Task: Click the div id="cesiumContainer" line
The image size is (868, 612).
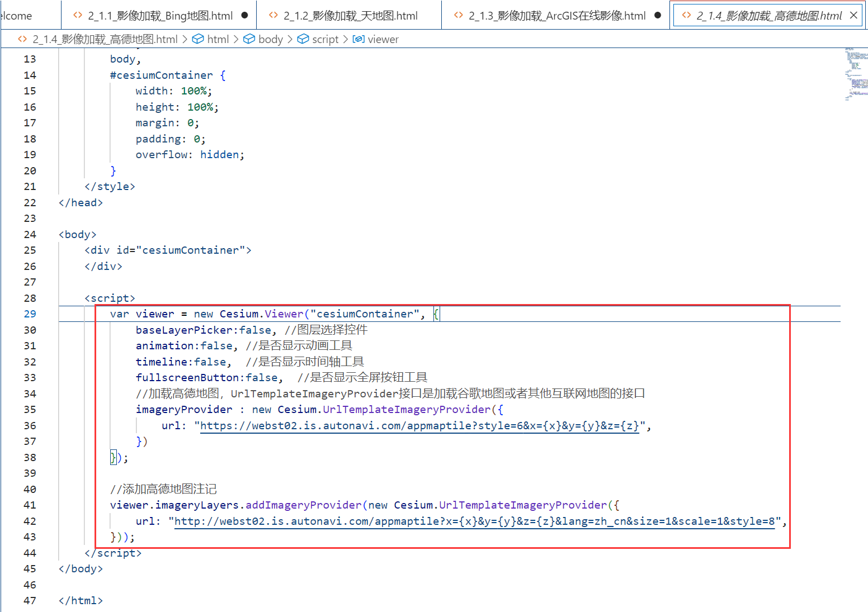Action: 168,250
